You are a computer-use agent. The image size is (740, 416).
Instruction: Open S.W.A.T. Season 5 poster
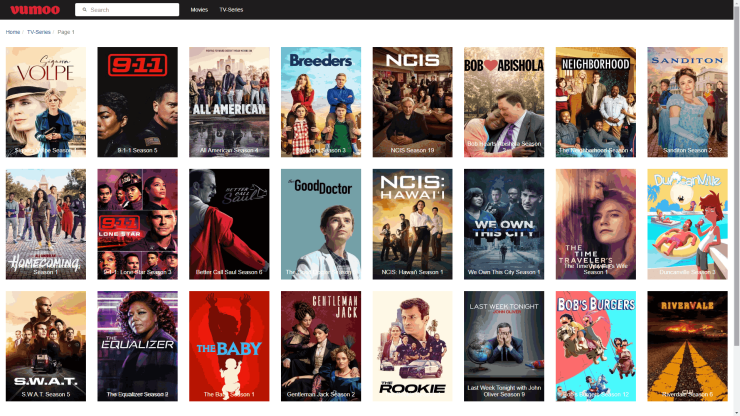46,346
